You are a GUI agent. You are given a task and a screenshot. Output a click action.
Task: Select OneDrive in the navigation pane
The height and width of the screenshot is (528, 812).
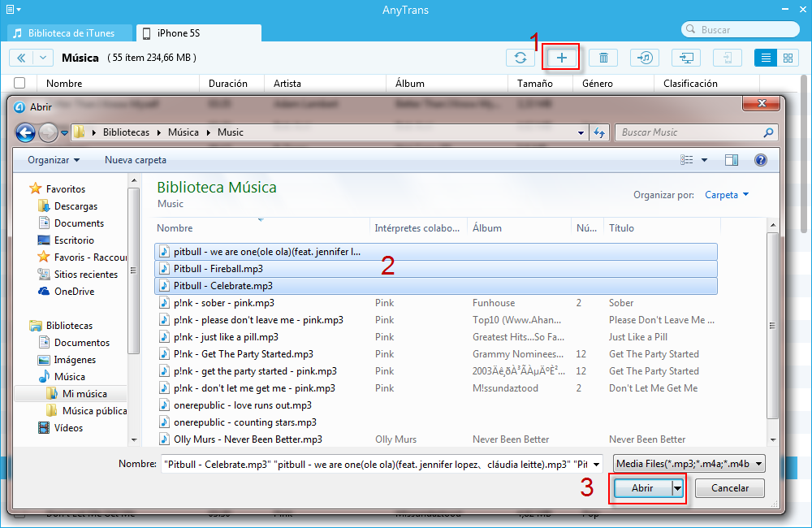[74, 292]
